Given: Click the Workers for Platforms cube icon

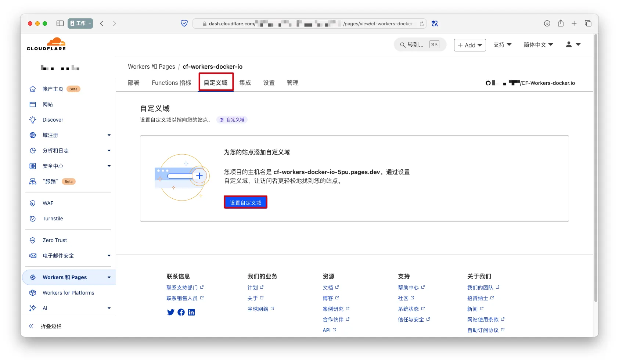Looking at the screenshot, I should click(33, 293).
